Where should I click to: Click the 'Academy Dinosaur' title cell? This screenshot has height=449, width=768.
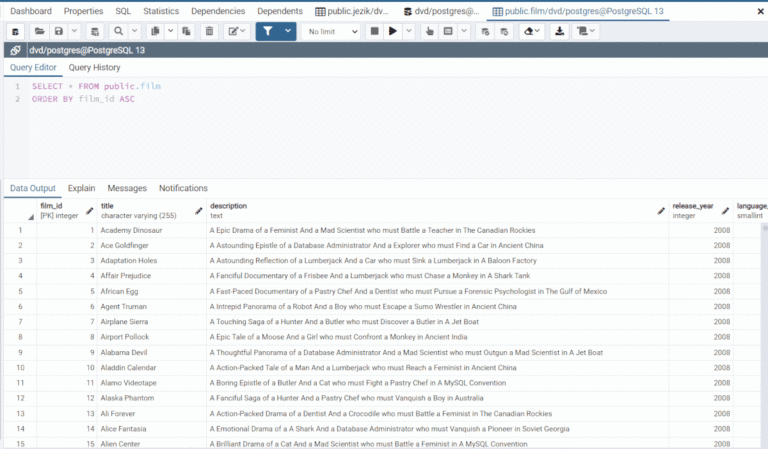[152, 230]
